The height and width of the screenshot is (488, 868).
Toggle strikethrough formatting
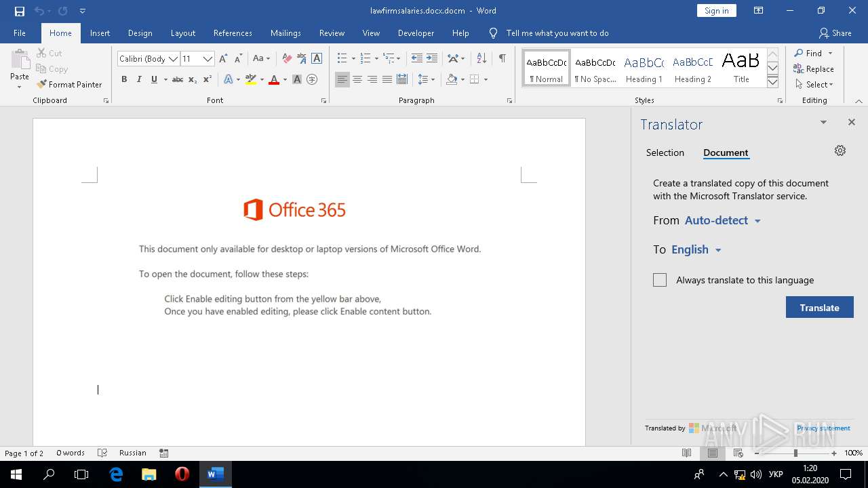click(x=178, y=79)
